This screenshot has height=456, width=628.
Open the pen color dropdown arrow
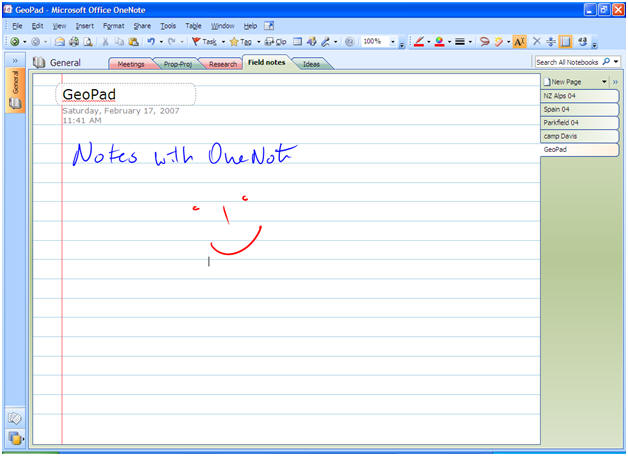point(429,42)
